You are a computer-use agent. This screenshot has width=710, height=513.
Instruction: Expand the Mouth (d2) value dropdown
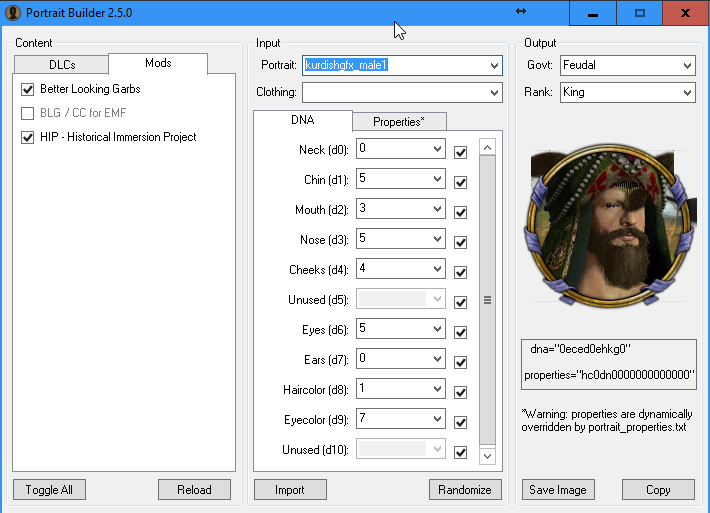[x=437, y=209]
